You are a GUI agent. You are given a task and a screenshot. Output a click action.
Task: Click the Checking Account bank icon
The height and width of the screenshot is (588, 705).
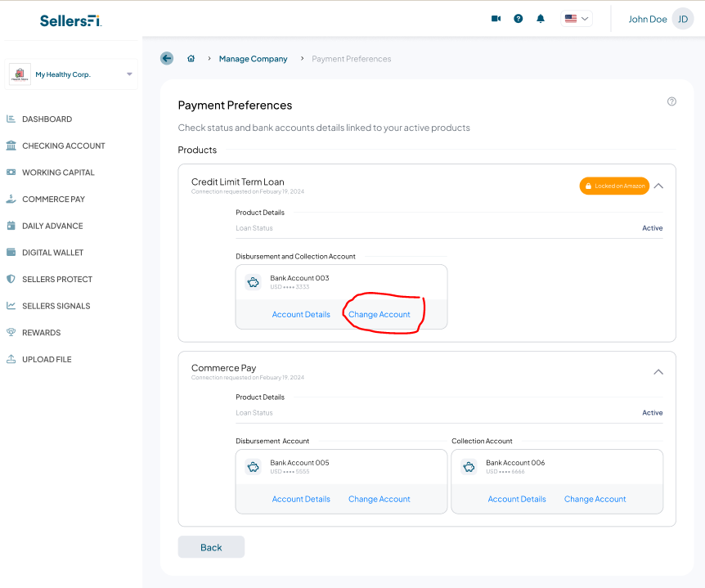pos(11,146)
